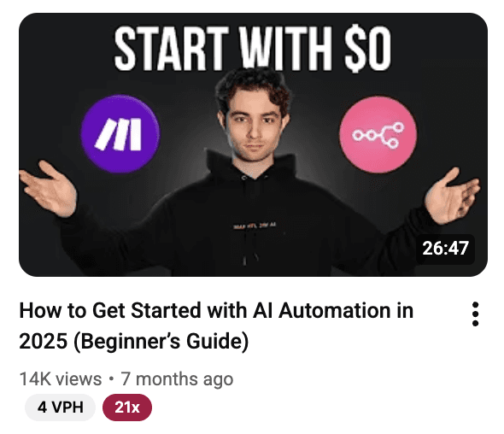Click the open hand below the n8n logo
504x434 pixels.
(452, 196)
